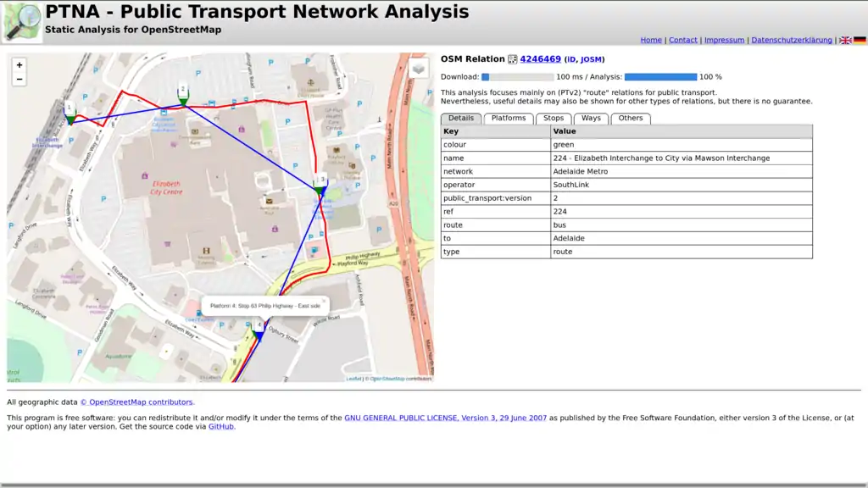Close the Platform 4 popup

coord(323,301)
